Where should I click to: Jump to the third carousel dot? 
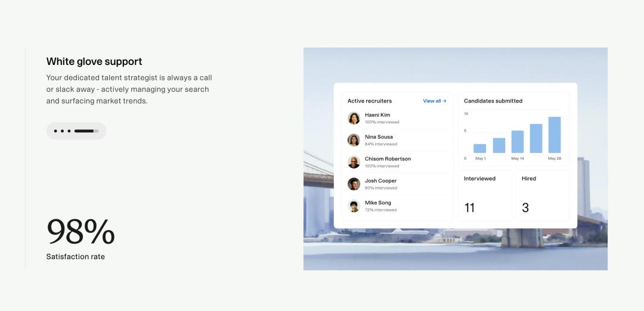pyautogui.click(x=69, y=131)
